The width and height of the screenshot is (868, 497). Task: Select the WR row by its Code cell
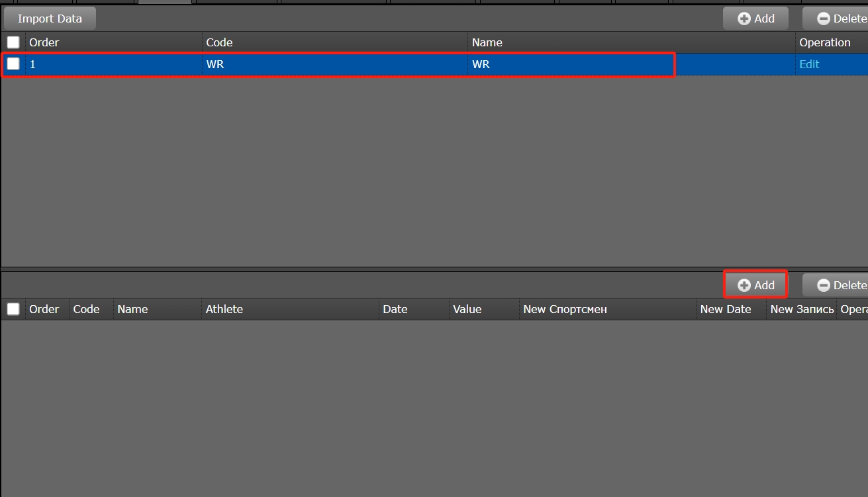215,64
